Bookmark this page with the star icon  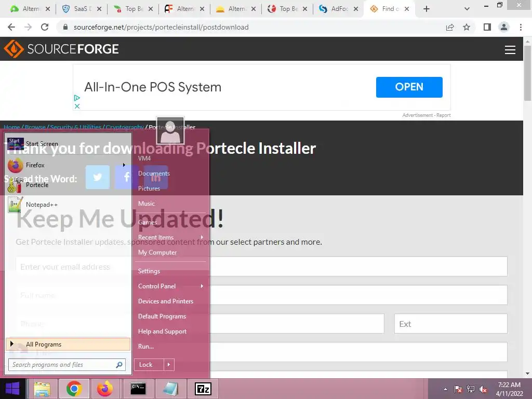467,27
